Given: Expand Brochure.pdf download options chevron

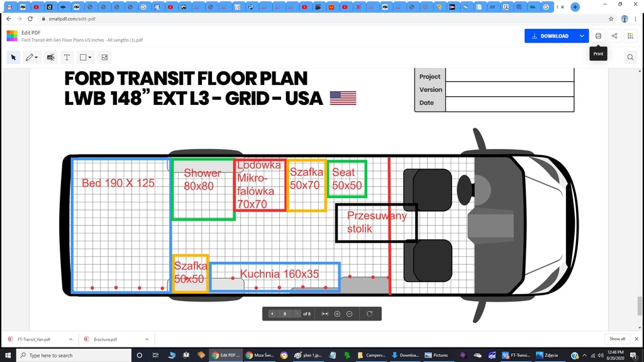Looking at the screenshot, I should click(147, 339).
